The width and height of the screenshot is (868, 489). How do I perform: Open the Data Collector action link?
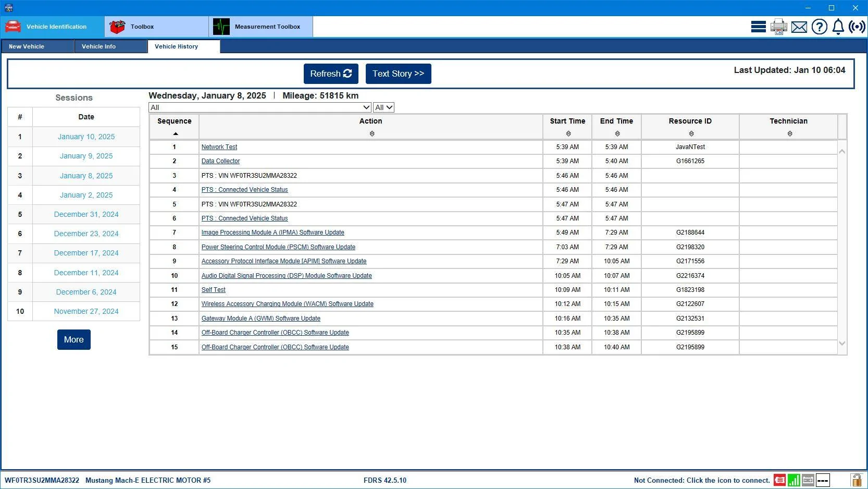(x=221, y=161)
